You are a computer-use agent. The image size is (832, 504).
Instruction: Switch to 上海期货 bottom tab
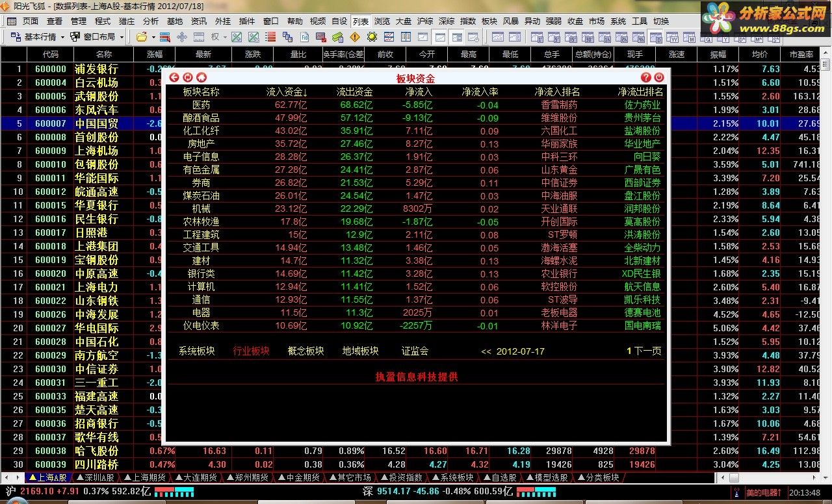click(144, 477)
